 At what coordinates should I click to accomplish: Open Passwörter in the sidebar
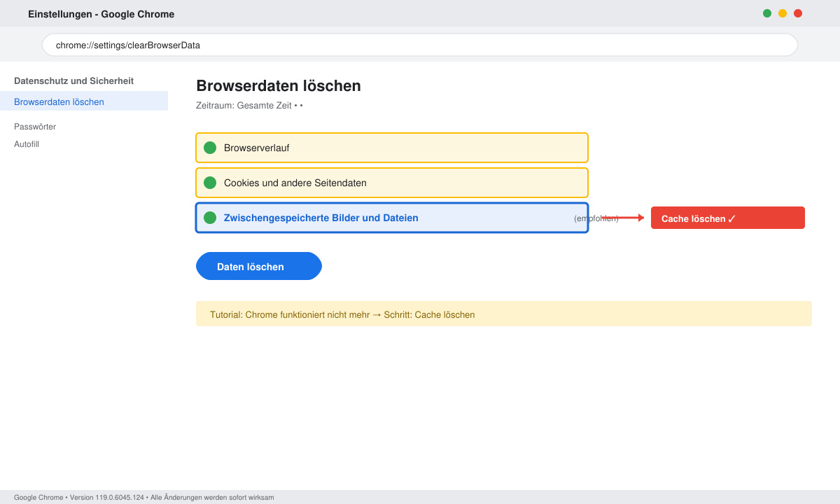click(35, 127)
